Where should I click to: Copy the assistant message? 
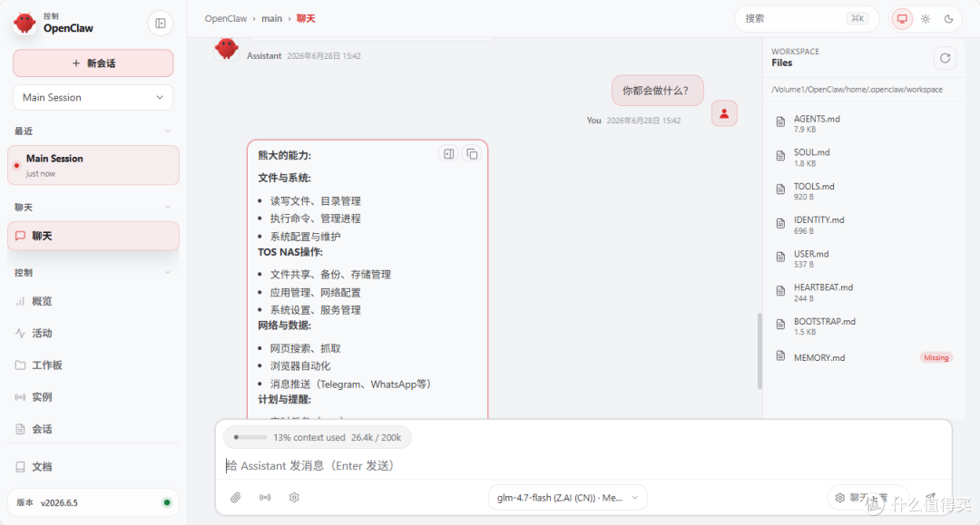tap(472, 153)
